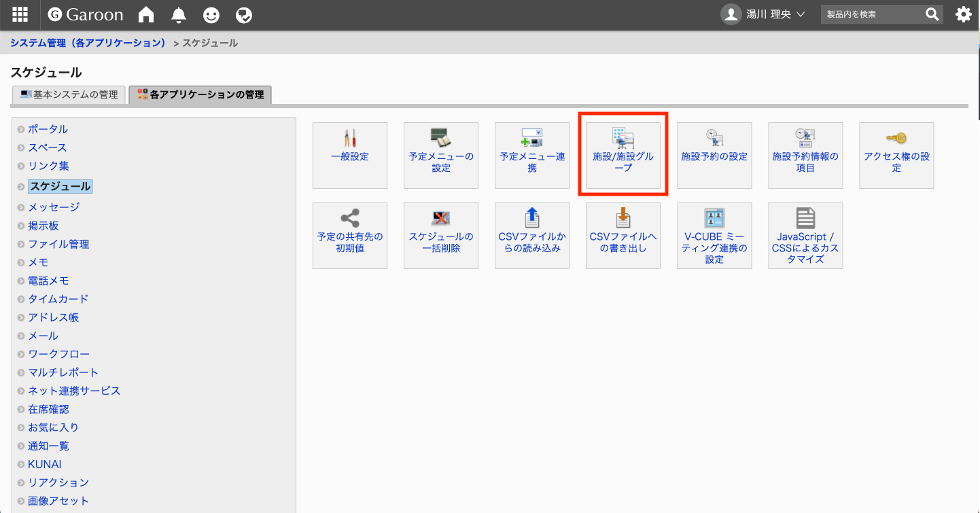Open the 予定の共有先の初期値 icon
Image resolution: width=980 pixels, height=513 pixels.
[x=349, y=235]
